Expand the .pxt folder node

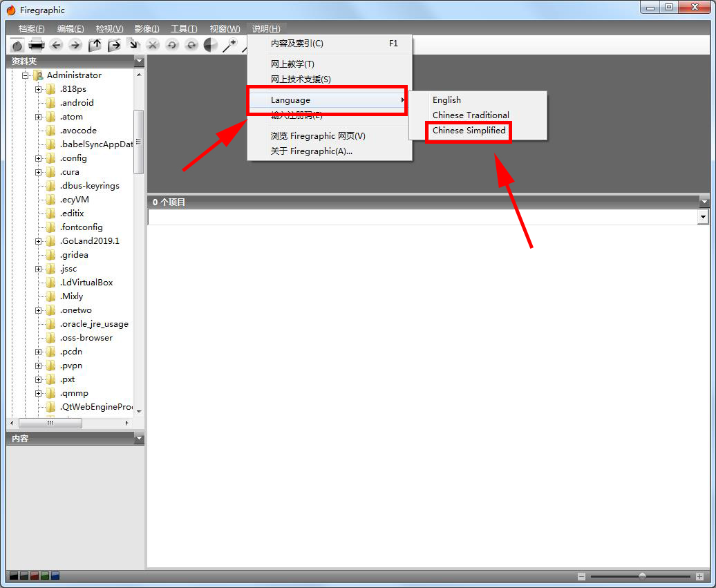(x=39, y=379)
